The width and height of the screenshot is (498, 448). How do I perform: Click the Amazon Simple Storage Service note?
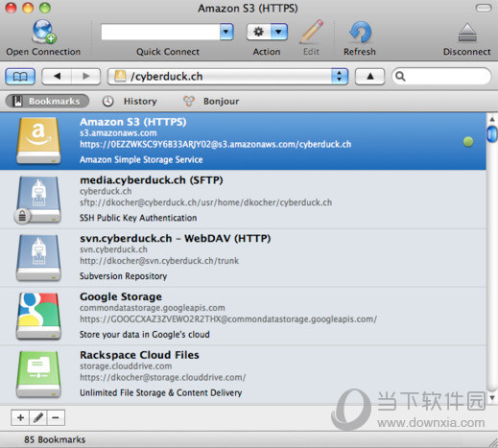point(141,159)
